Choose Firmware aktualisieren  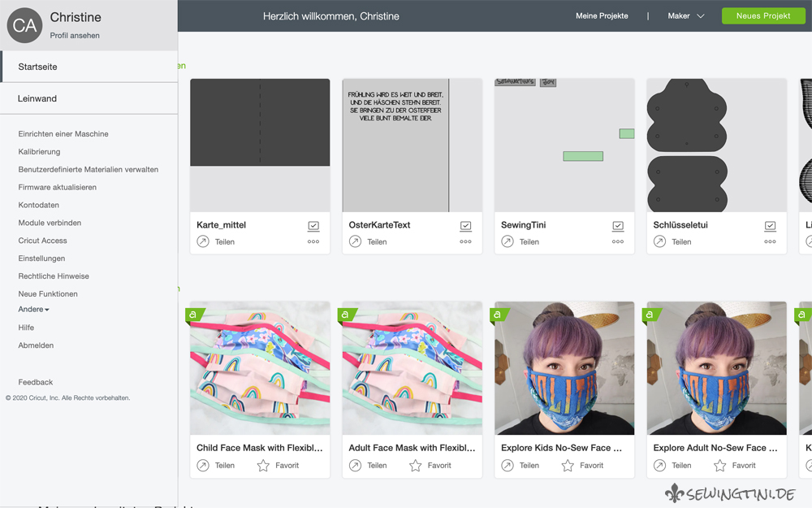57,187
